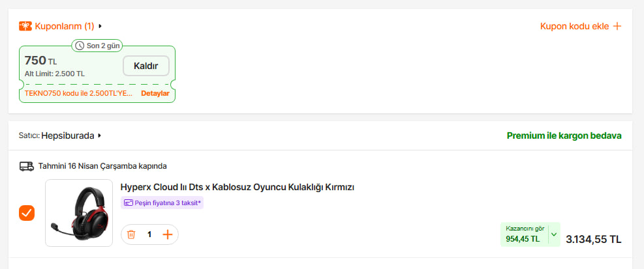Open the Hepsiburada seller arrow
This screenshot has height=269, width=644.
pyautogui.click(x=100, y=136)
